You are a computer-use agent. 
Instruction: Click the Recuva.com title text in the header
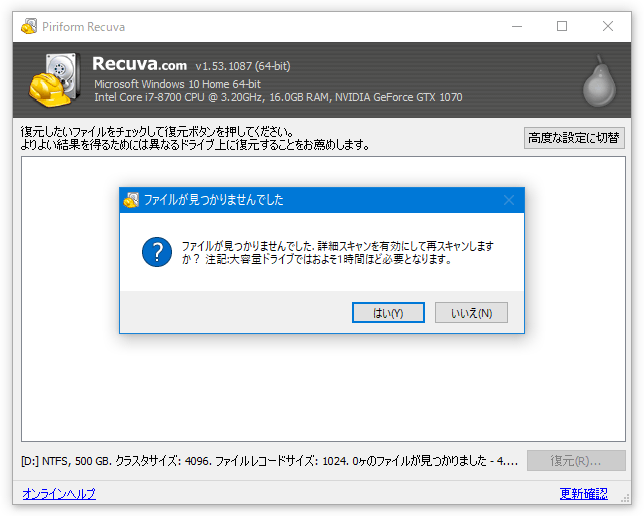click(x=140, y=64)
